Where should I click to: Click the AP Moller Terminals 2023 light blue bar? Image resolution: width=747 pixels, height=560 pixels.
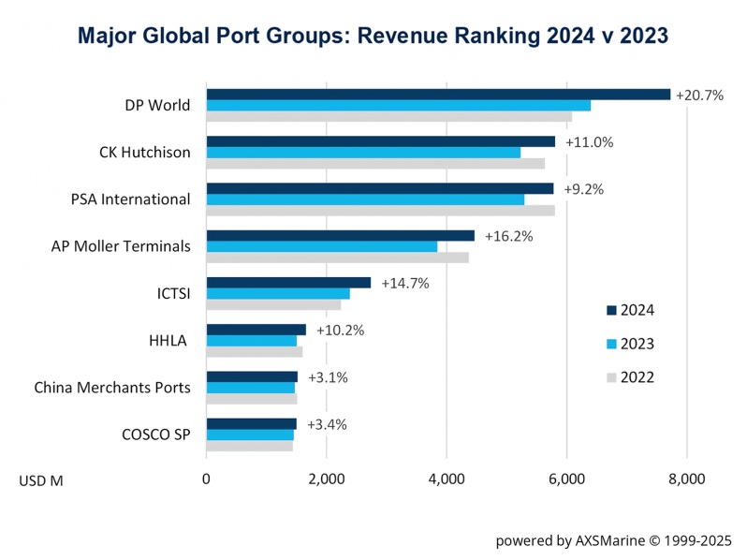click(x=322, y=247)
